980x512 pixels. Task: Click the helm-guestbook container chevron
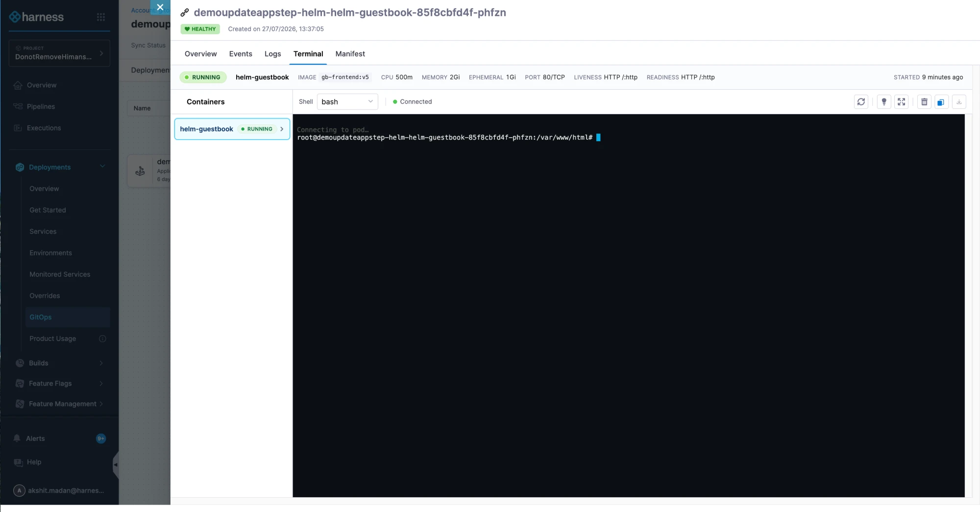(282, 129)
